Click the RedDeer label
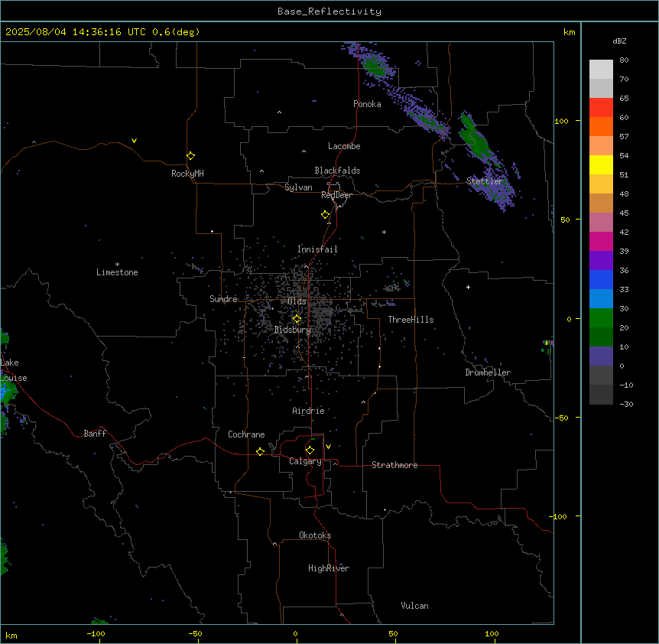 336,195
